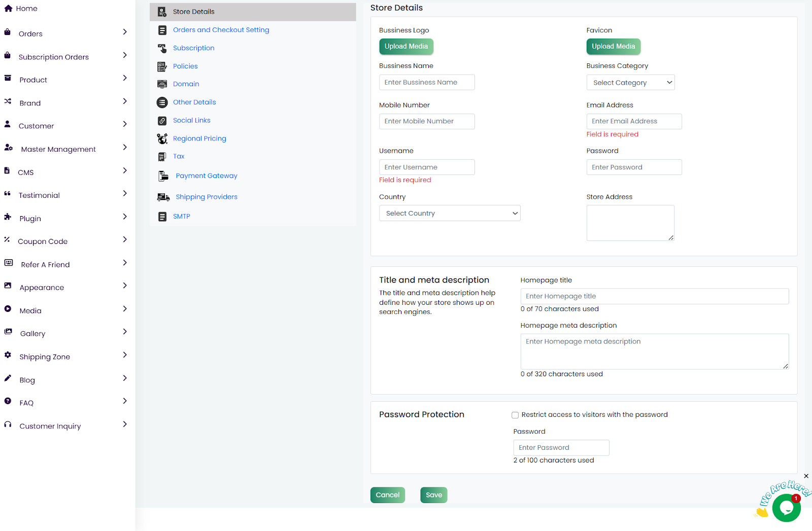This screenshot has height=531, width=812.
Task: Click the Social Links icon
Action: click(162, 121)
